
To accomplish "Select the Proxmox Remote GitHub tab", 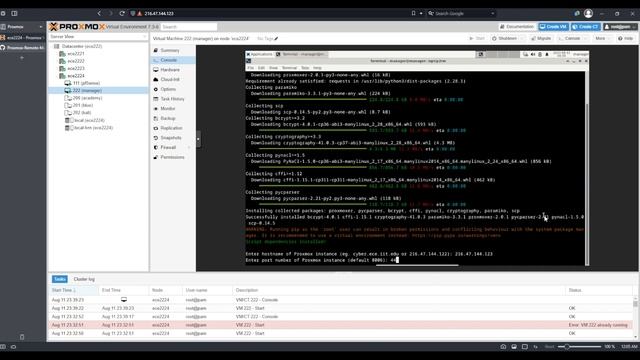I will point(22,48).
